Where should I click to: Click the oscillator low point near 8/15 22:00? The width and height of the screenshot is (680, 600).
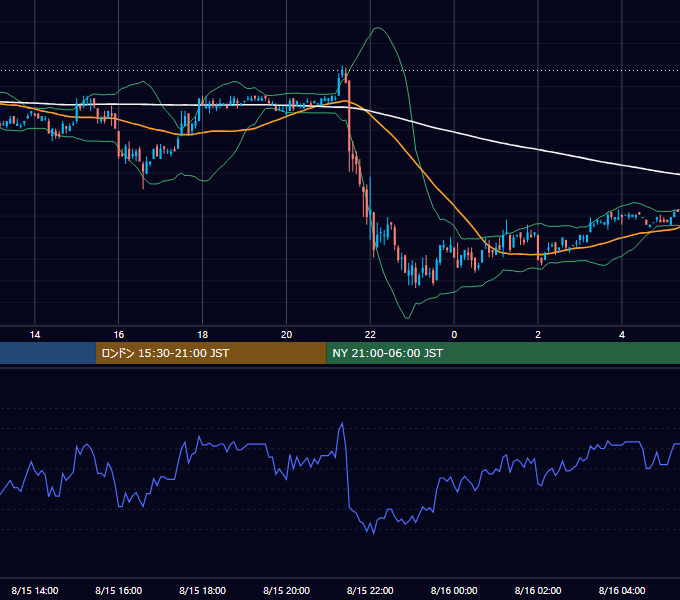373,533
